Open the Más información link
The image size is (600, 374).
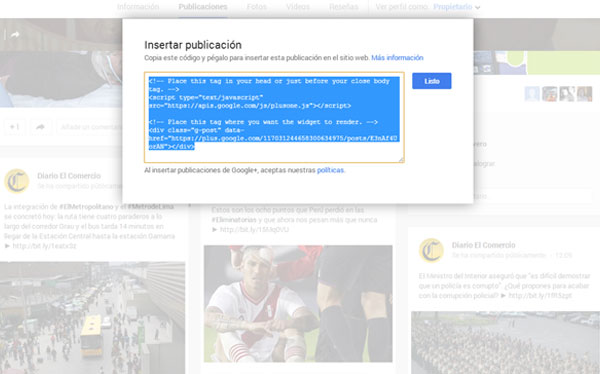pyautogui.click(x=397, y=58)
